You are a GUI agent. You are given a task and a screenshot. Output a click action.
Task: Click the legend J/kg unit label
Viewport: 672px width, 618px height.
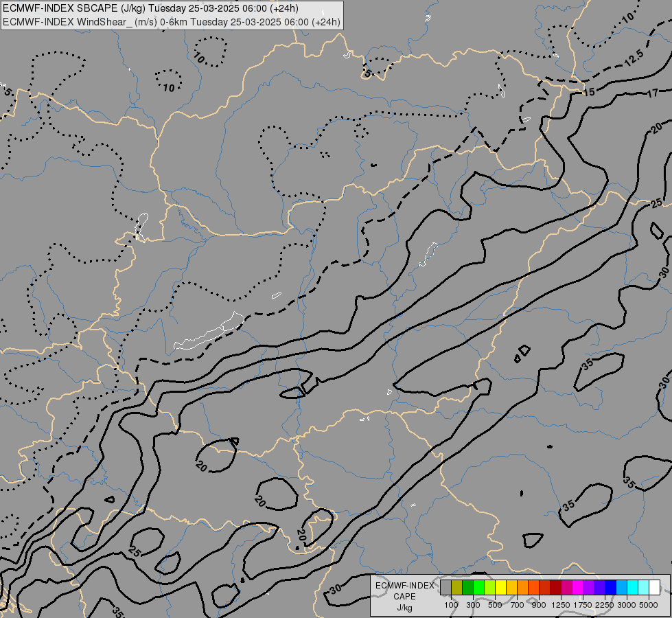click(404, 608)
